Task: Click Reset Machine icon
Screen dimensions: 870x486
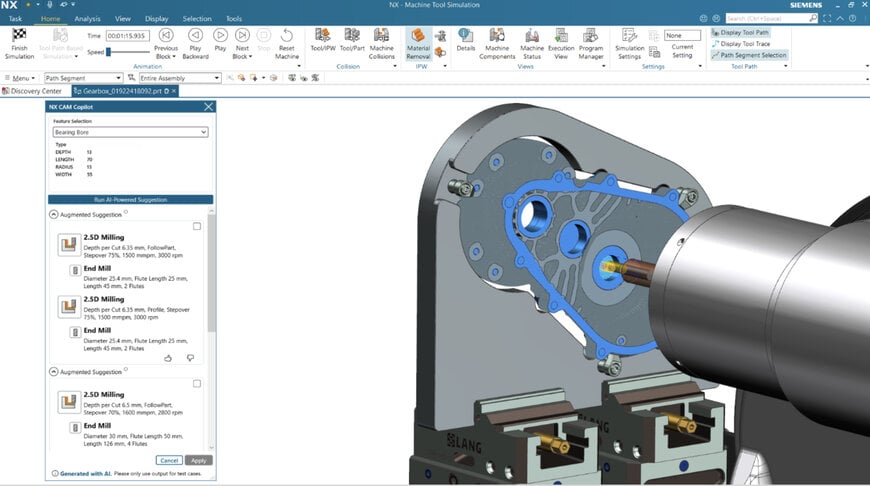Action: (x=287, y=37)
